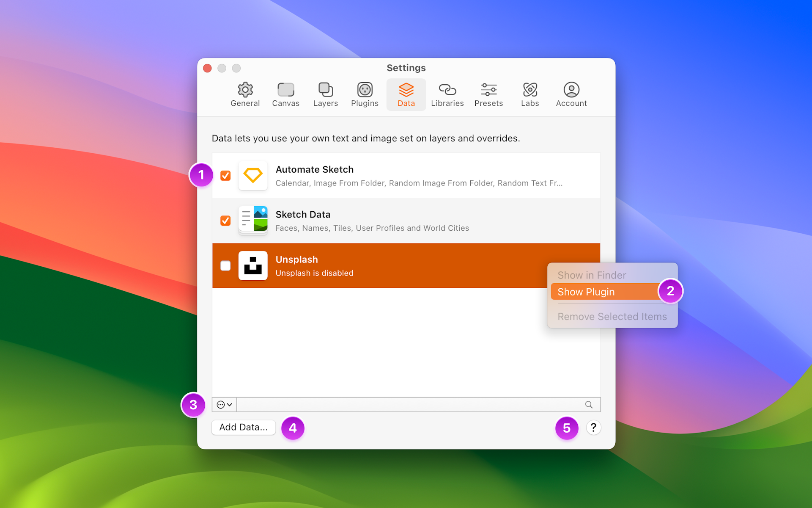This screenshot has width=812, height=508.
Task: Open the Account settings pane
Action: coord(571,90)
